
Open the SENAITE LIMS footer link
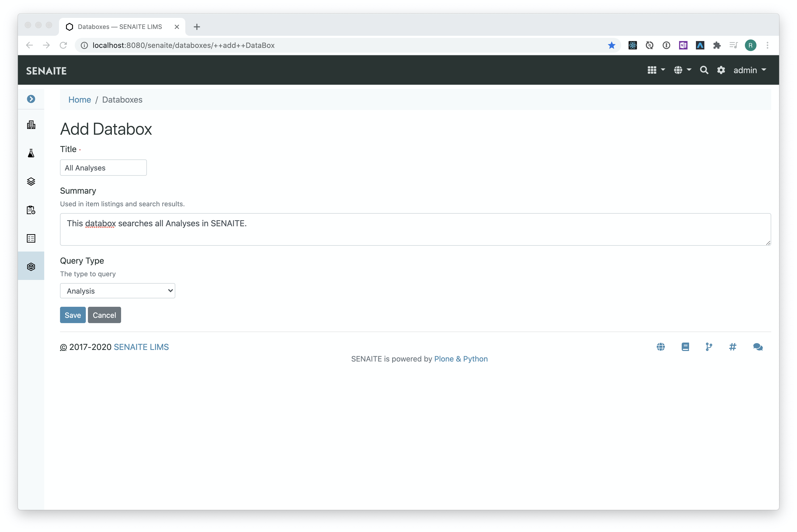[141, 347]
